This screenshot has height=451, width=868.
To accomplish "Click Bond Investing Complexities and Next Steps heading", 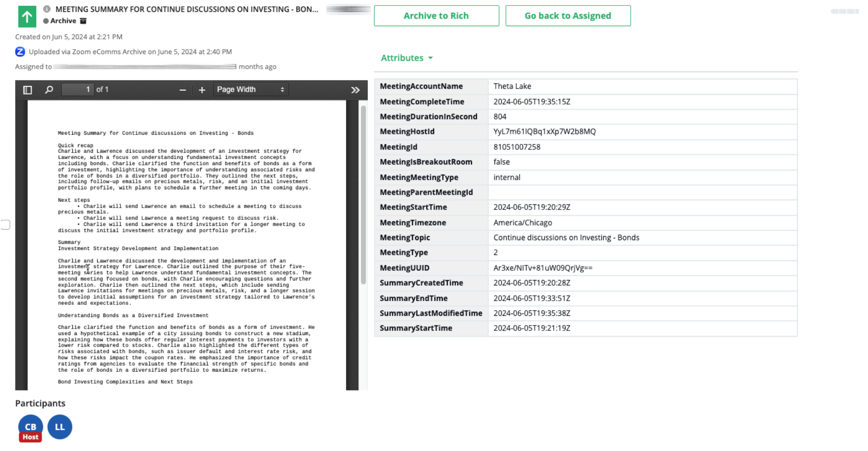I will 125,382.
